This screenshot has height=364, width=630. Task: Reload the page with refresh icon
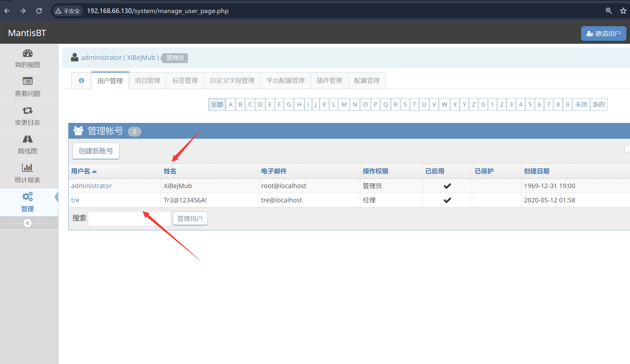39,11
